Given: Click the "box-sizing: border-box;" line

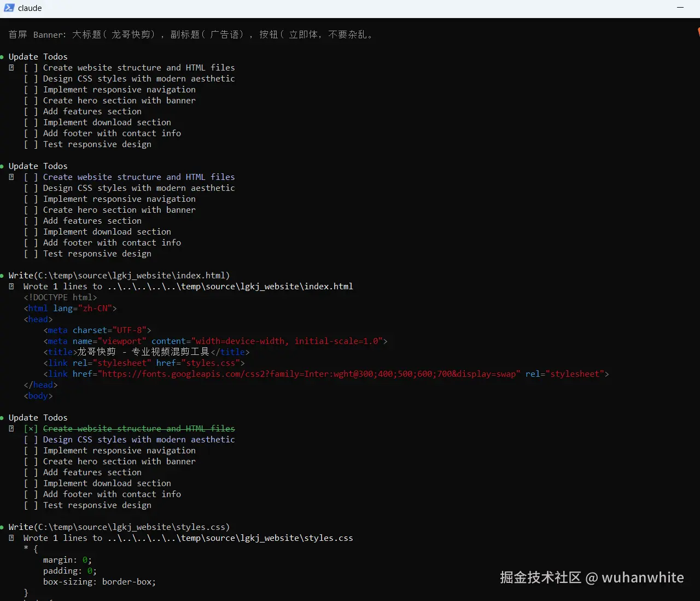Looking at the screenshot, I should tap(100, 582).
